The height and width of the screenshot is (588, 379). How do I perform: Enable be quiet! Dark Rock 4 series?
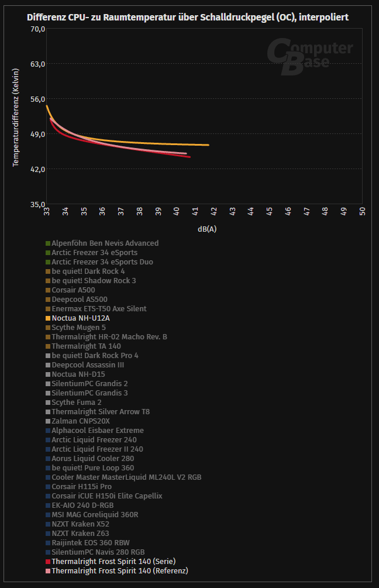pyautogui.click(x=85, y=271)
